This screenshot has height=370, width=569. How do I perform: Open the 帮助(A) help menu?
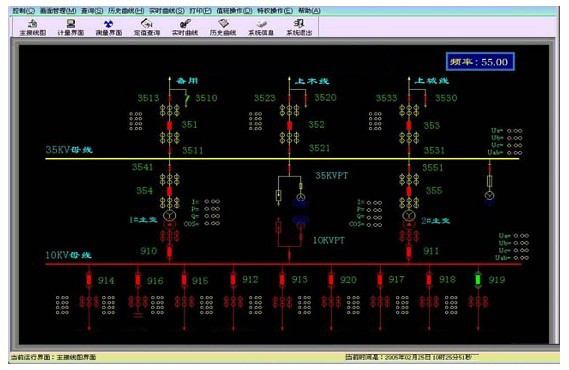pos(309,11)
